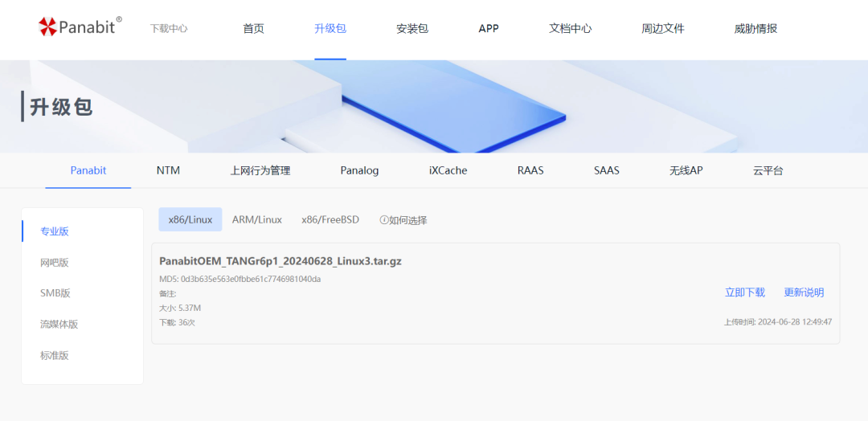The image size is (868, 421).
Task: Switch to the 上网行为管理 tab
Action: pos(260,170)
